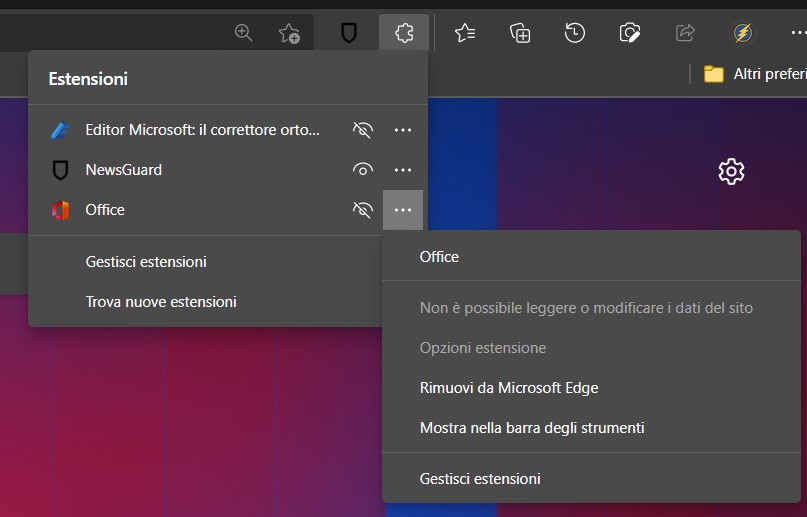Open the Favorites star list icon
This screenshot has height=517, width=807.
tap(465, 33)
